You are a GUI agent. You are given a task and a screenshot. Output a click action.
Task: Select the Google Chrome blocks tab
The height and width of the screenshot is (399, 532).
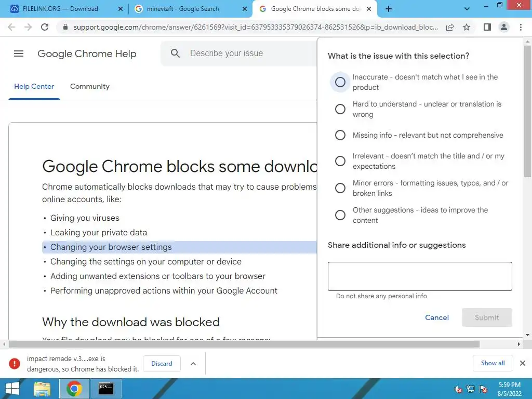tap(315, 9)
